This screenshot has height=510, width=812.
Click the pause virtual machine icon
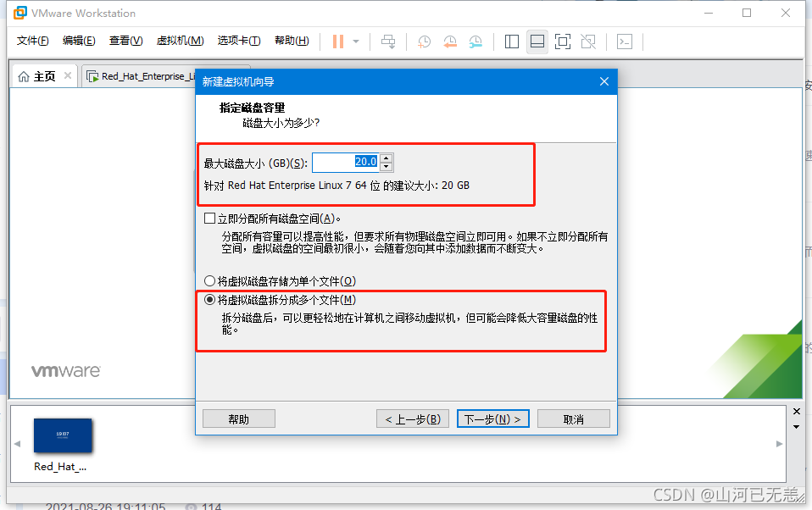click(x=338, y=42)
